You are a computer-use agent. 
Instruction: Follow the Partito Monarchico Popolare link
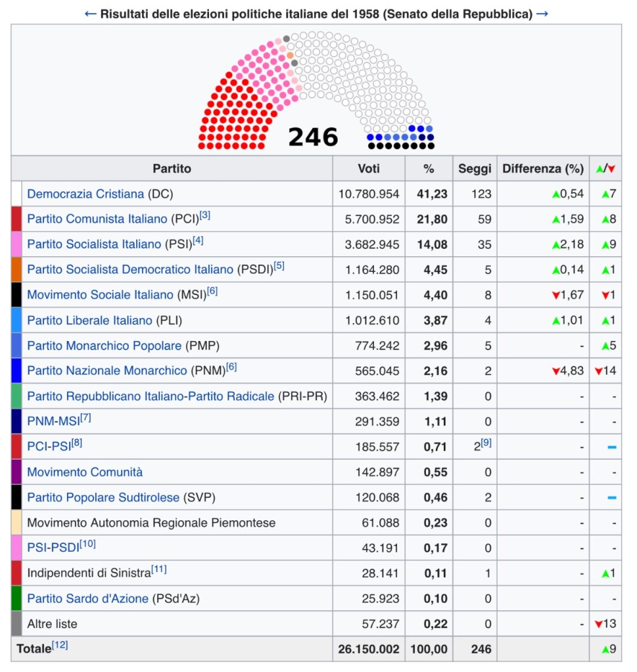click(104, 346)
